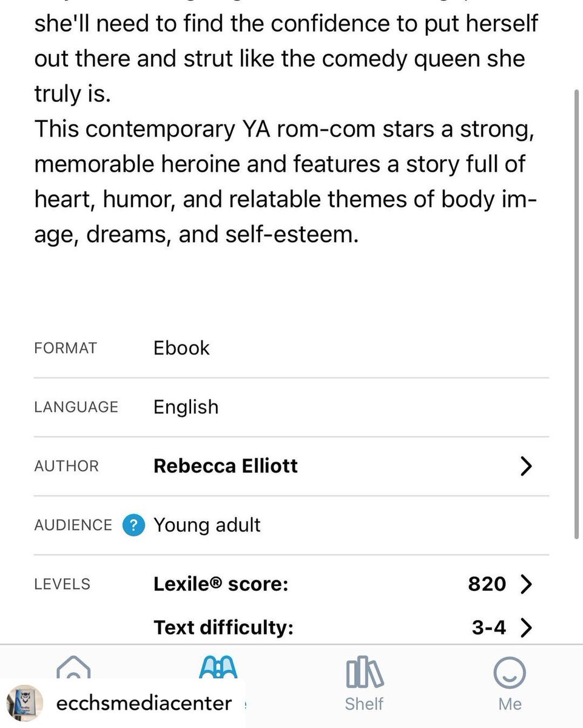
Task: Open the chevron beside Lexile score 820
Action: (526, 584)
